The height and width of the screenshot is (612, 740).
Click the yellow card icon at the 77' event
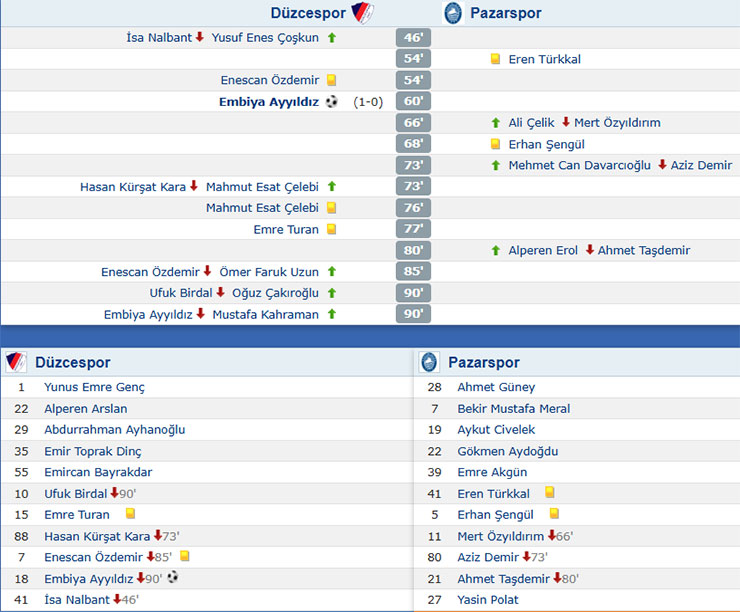[x=332, y=229]
